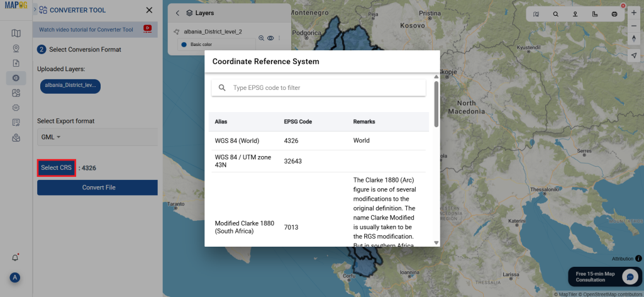Zoom in the map with plus
The height and width of the screenshot is (297, 644).
634,13
